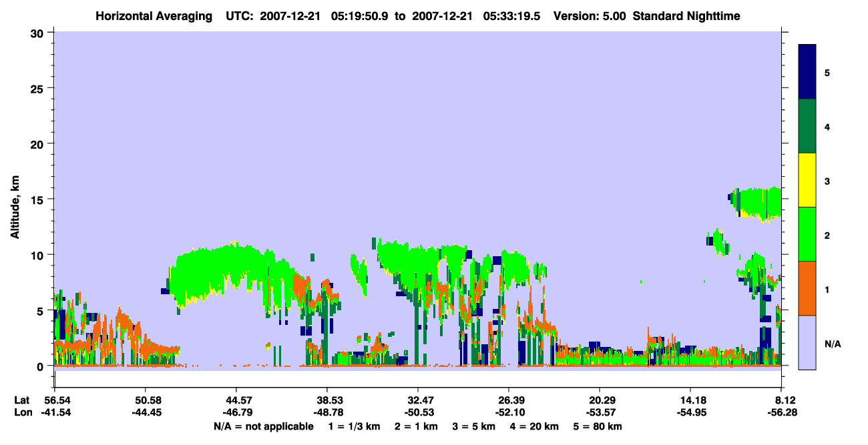The width and height of the screenshot is (868, 445).
Task: Click the dark green colorbar segment labeled 4
Action: coord(807,126)
